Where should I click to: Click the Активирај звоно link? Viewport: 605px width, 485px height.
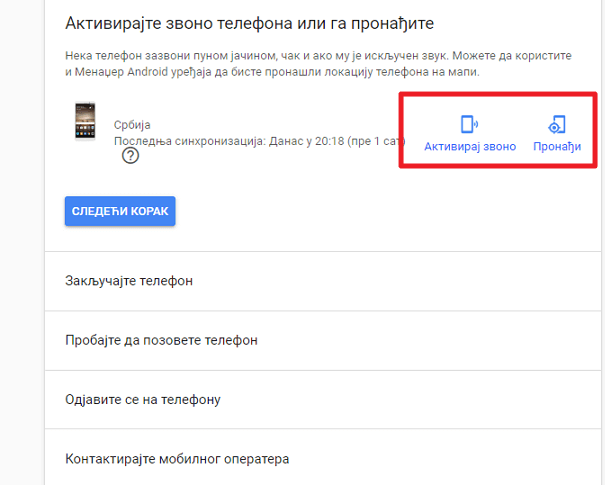coord(470,147)
